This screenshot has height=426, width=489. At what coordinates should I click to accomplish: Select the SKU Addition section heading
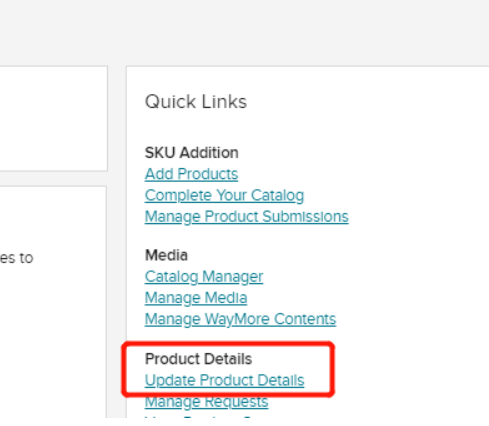click(191, 153)
